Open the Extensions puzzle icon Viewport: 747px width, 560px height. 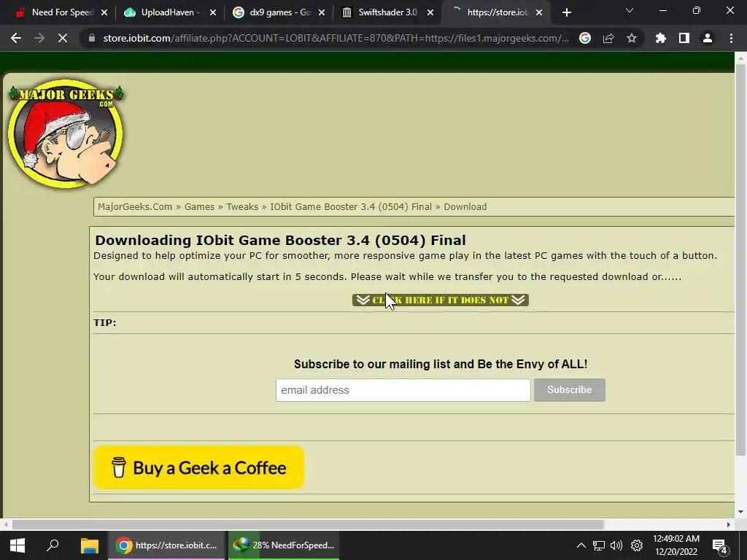(x=661, y=38)
